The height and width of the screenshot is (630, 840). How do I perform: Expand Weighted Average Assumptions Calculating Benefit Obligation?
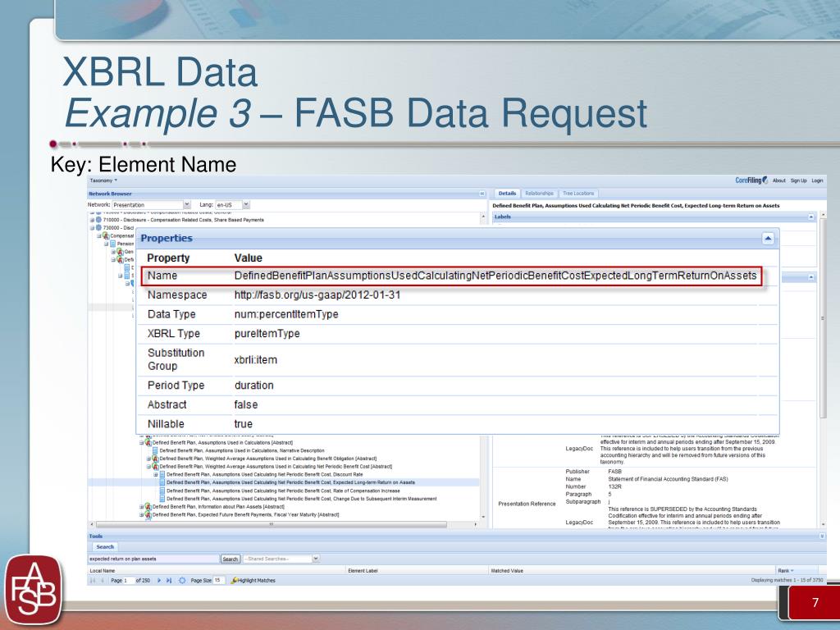tap(148, 459)
